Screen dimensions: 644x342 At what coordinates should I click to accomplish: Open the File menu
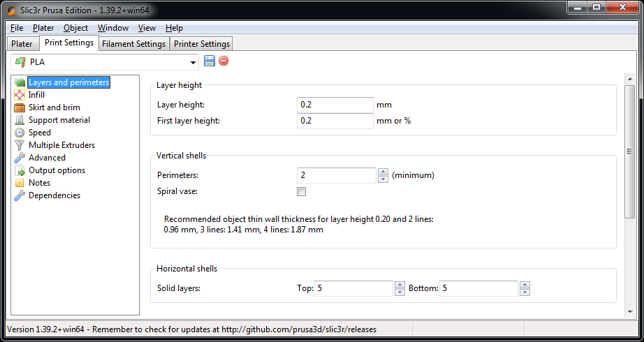[17, 28]
